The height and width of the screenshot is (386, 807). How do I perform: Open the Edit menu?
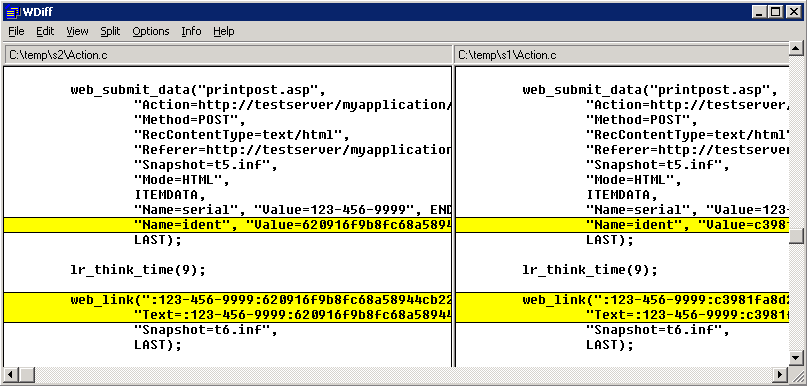pos(45,31)
